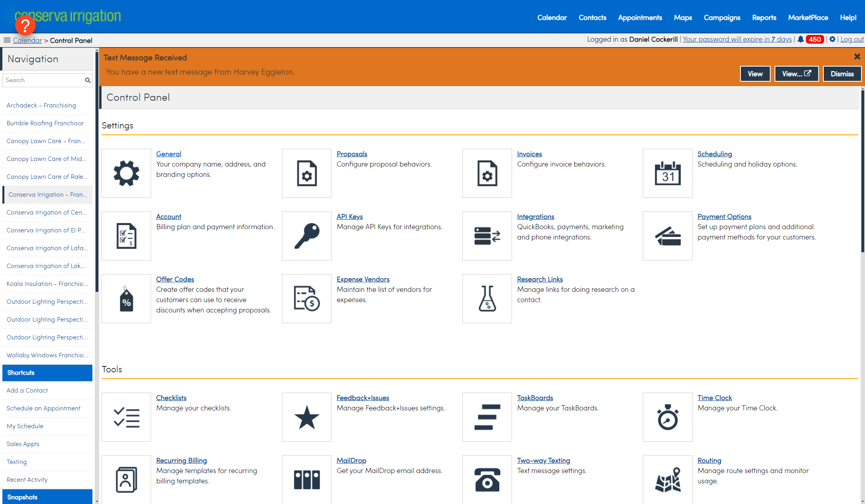Viewport: 865px width, 504px height.
Task: Click the Checklists icon tile
Action: 126,417
